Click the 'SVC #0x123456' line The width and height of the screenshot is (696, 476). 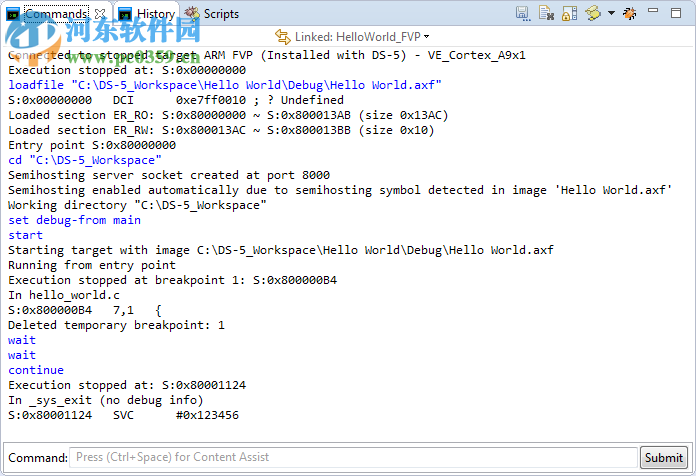(x=123, y=415)
